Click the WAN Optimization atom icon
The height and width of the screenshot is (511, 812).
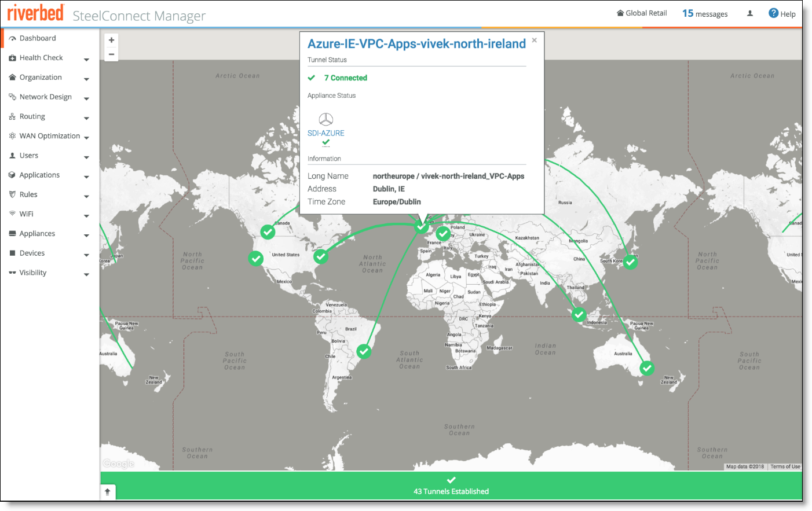click(12, 136)
